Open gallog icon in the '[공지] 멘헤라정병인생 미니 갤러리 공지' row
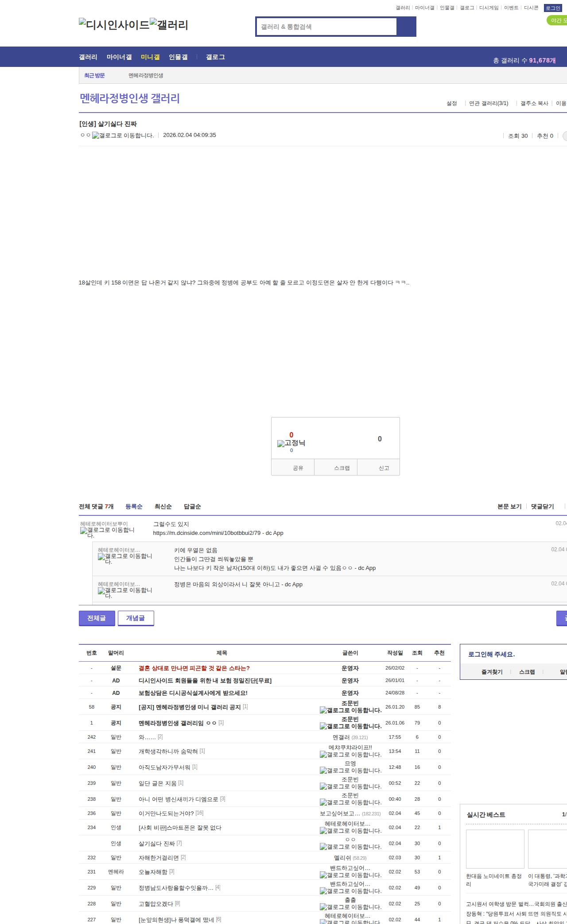Image resolution: width=567 pixels, height=924 pixels. pyautogui.click(x=350, y=710)
